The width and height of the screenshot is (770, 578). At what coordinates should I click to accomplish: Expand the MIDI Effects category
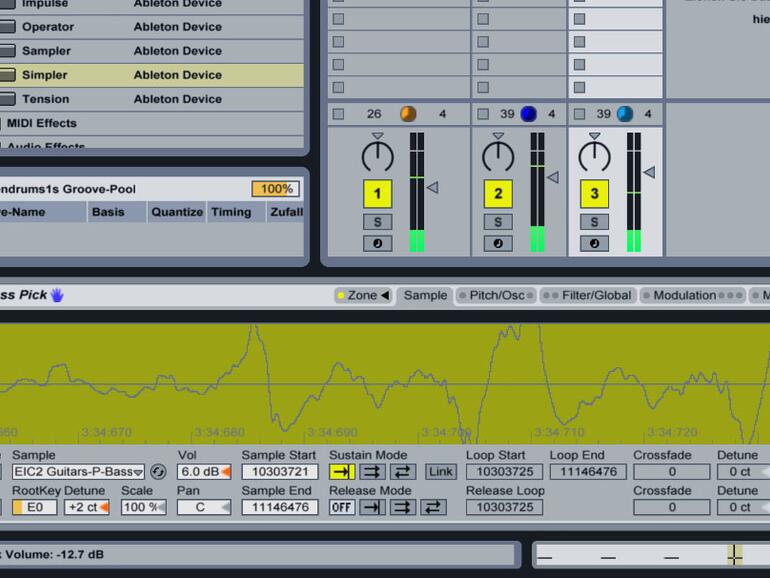(42, 123)
